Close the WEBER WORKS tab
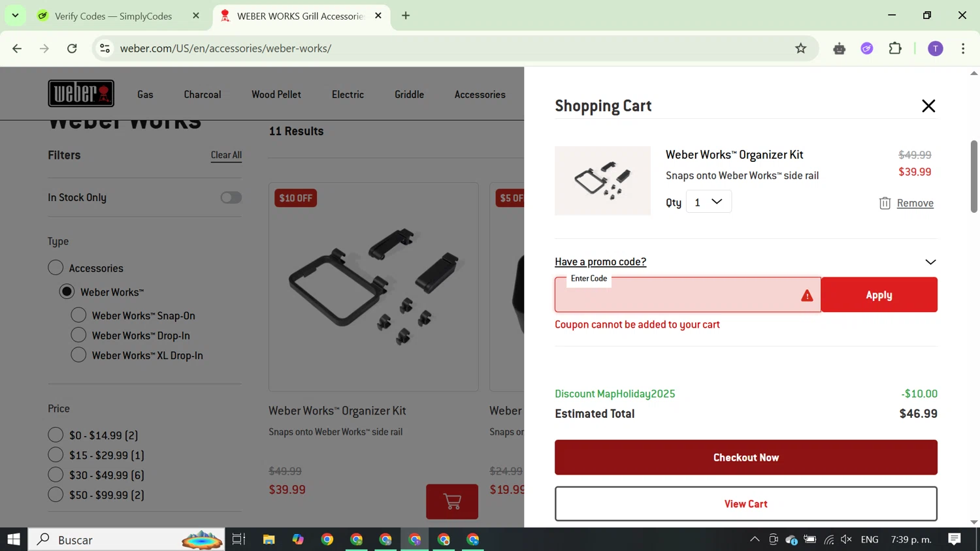Screen dimensions: 980x551 [x=378, y=16]
